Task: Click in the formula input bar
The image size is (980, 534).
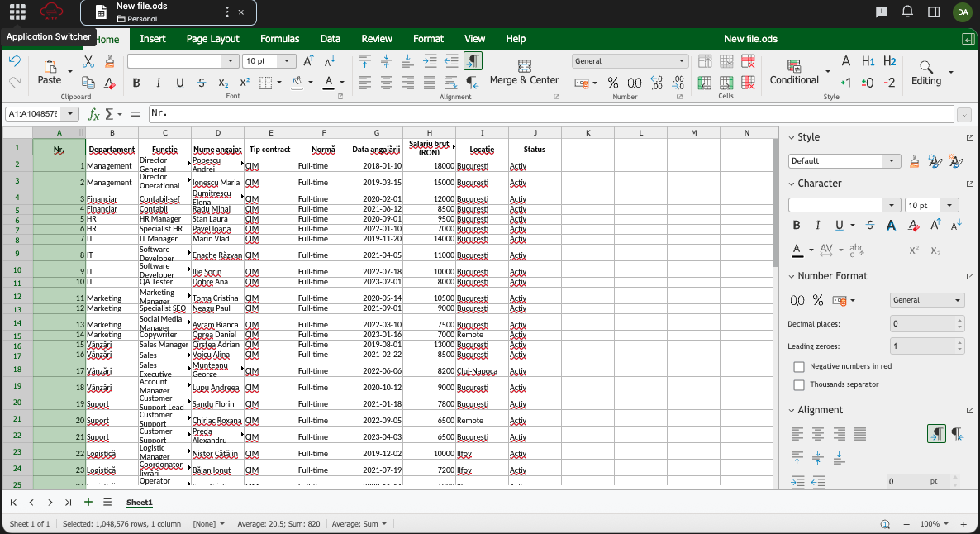Action: [x=545, y=114]
